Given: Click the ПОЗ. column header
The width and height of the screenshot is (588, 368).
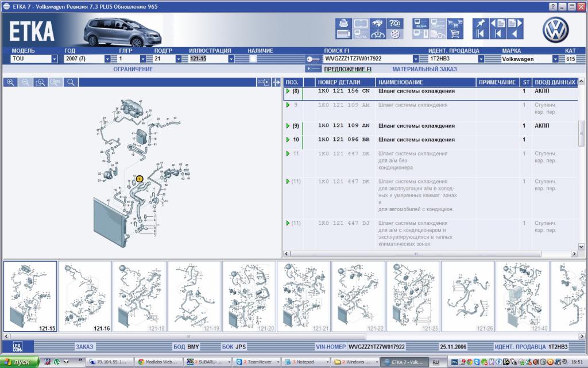Looking at the screenshot, I should (293, 82).
